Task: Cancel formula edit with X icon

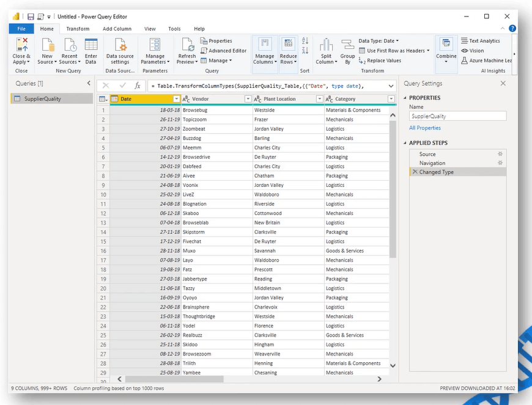Action: tap(106, 86)
